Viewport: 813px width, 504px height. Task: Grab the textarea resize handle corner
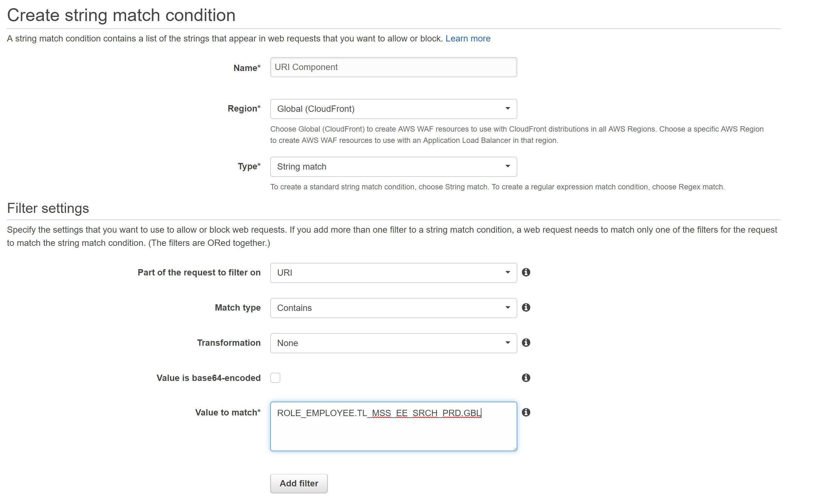click(515, 449)
